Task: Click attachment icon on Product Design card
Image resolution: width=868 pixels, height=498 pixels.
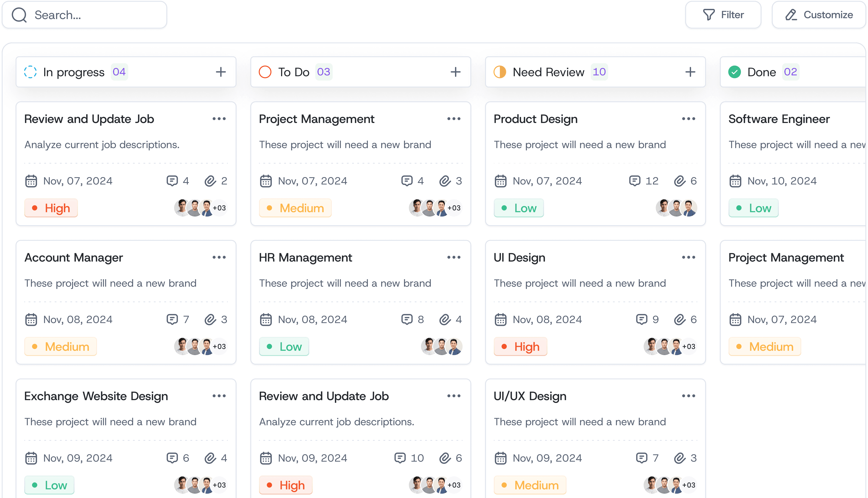Action: pos(680,181)
